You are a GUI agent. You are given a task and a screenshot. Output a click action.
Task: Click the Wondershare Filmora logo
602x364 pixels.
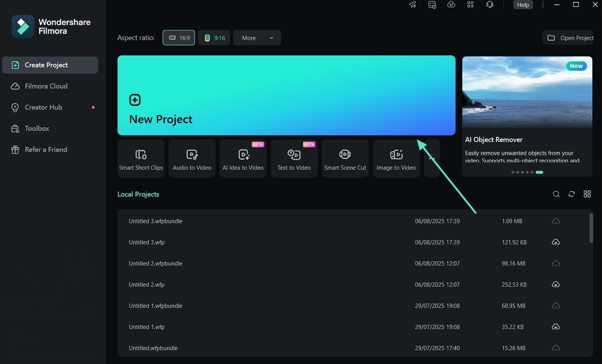coord(51,26)
